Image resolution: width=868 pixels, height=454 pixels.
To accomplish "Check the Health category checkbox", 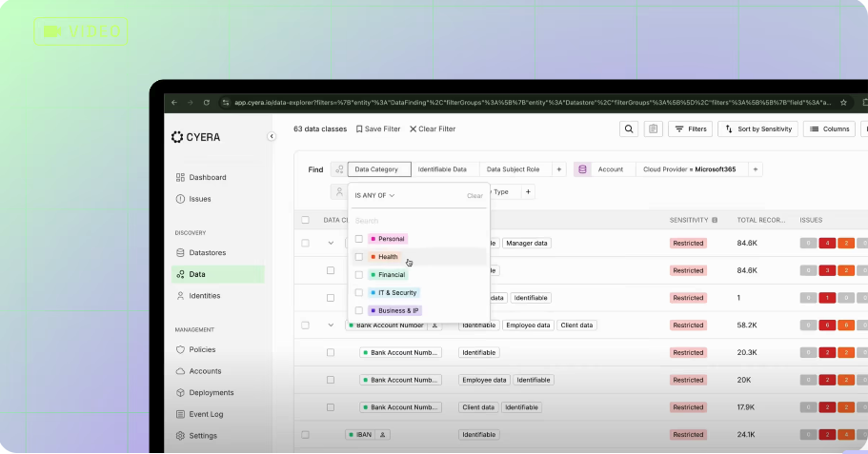I will (358, 257).
